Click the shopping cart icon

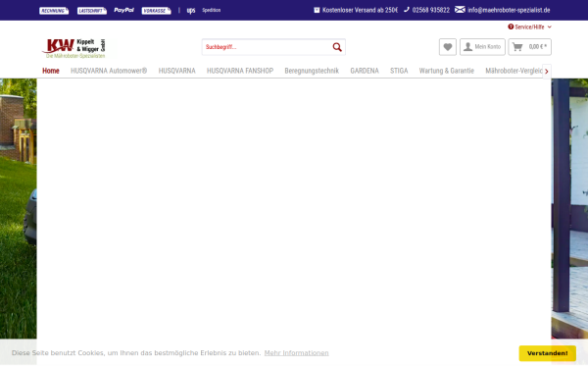click(517, 47)
